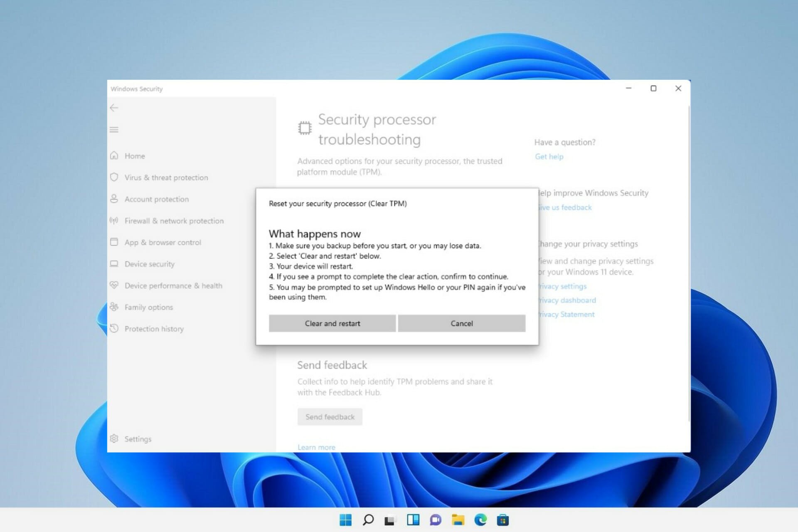Open Privacy settings link
The width and height of the screenshot is (798, 532).
(562, 286)
